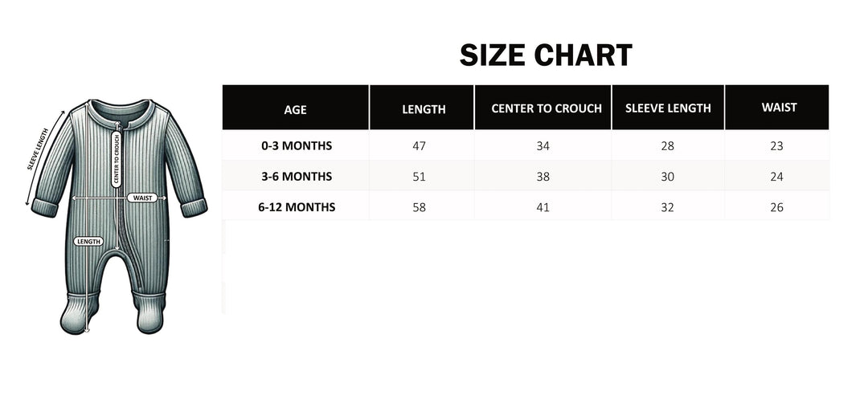This screenshot has width=868, height=416.
Task: Select waist value 26
Action: coord(776,207)
